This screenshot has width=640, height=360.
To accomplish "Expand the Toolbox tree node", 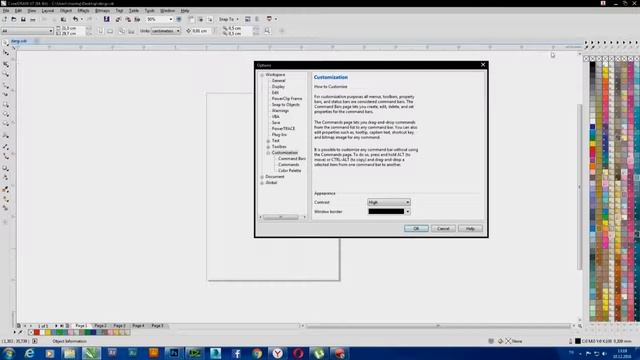I will coord(268,147).
